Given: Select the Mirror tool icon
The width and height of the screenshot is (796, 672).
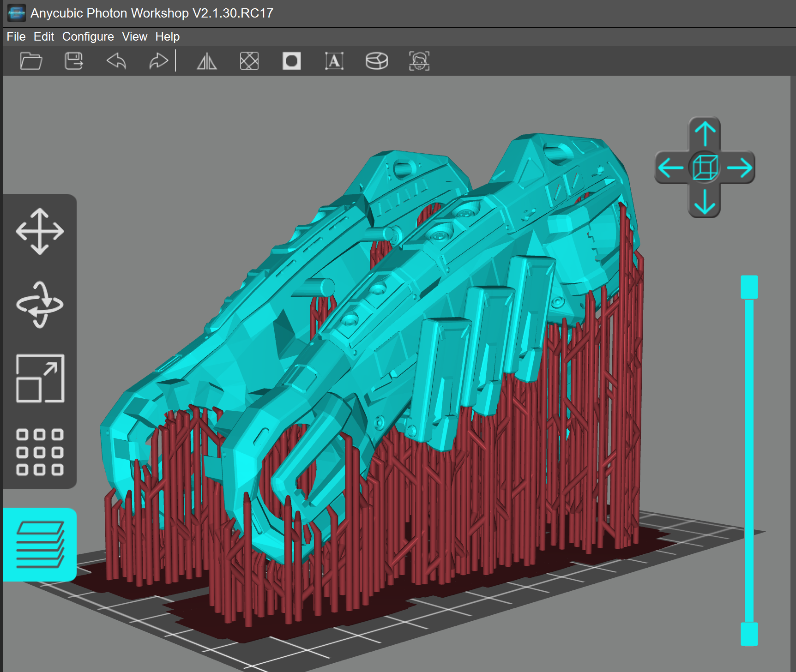Looking at the screenshot, I should [x=207, y=61].
